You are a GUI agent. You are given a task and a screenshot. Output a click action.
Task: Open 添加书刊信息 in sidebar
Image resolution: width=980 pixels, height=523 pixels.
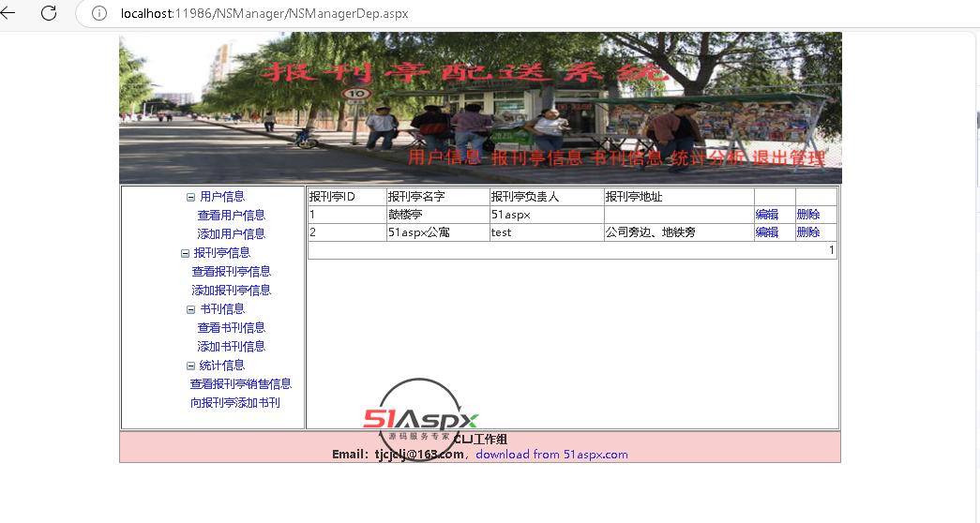pos(232,347)
